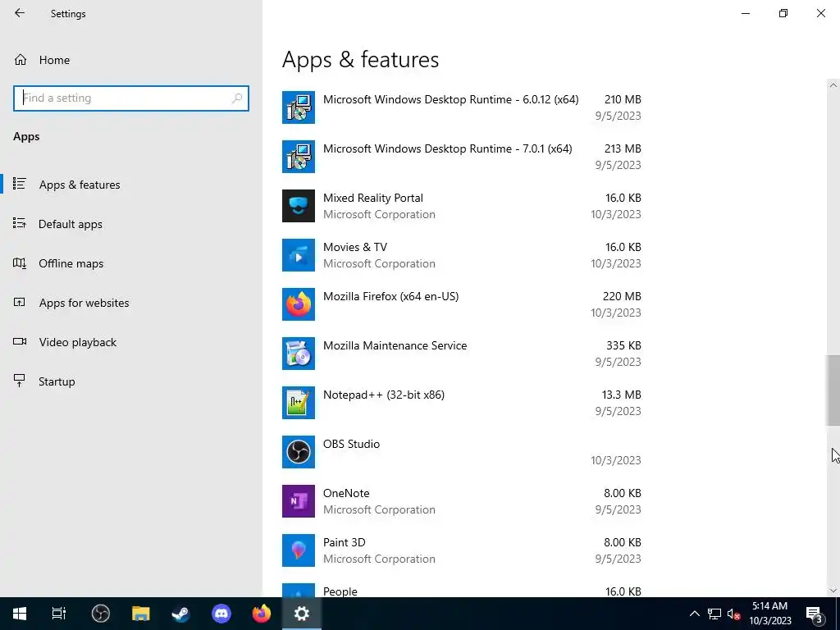Open File Explorer from the taskbar

point(141,614)
